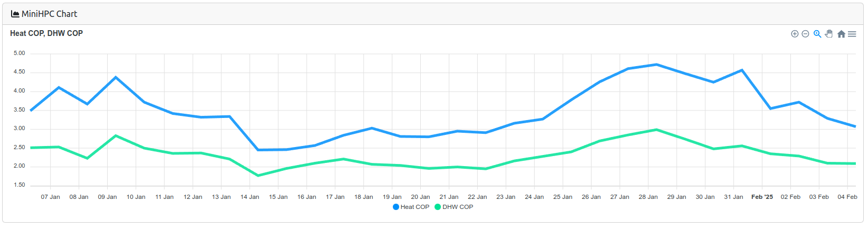Click Heat COP data point at 09 Jan
The width and height of the screenshot is (868, 228).
click(x=116, y=77)
